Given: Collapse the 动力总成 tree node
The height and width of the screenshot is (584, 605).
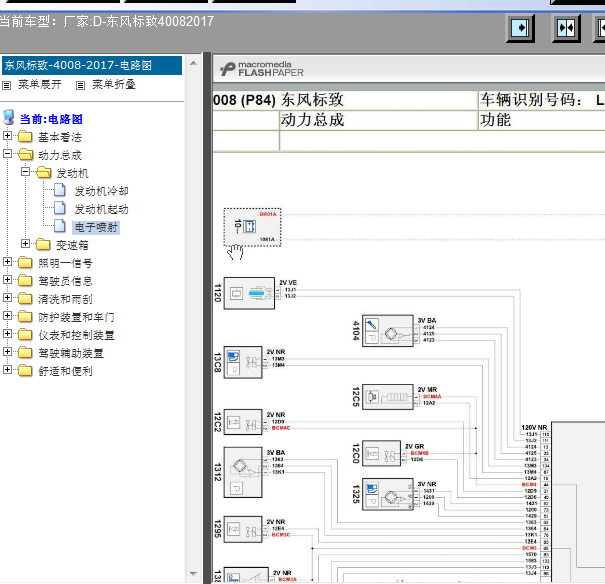Looking at the screenshot, I should pos(7,154).
